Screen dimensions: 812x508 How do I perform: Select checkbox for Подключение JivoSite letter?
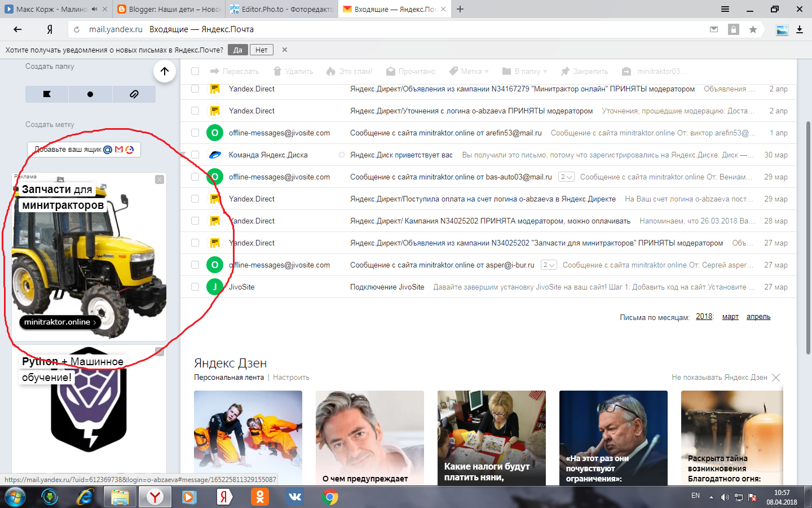click(x=195, y=287)
